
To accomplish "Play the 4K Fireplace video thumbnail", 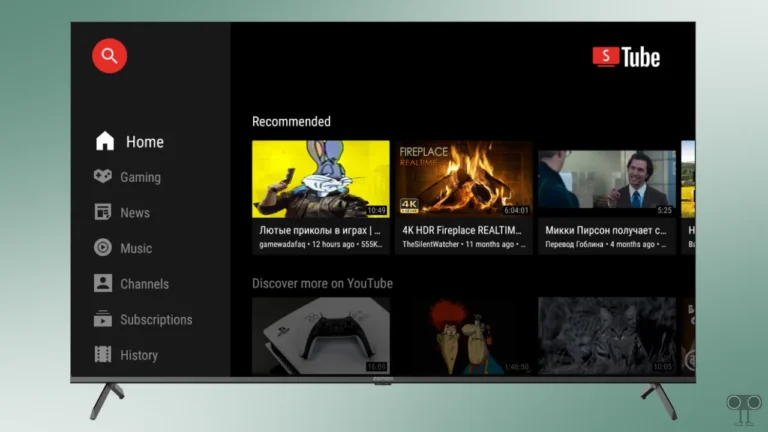I will (464, 179).
